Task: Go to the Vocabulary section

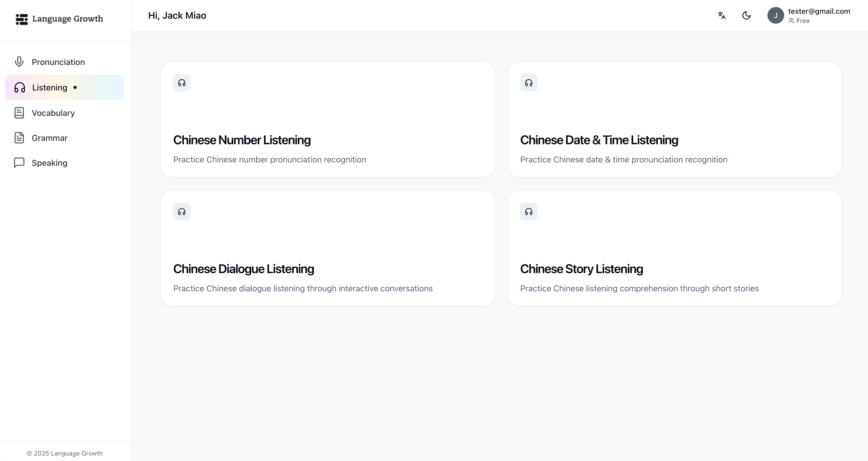Action: [x=53, y=113]
